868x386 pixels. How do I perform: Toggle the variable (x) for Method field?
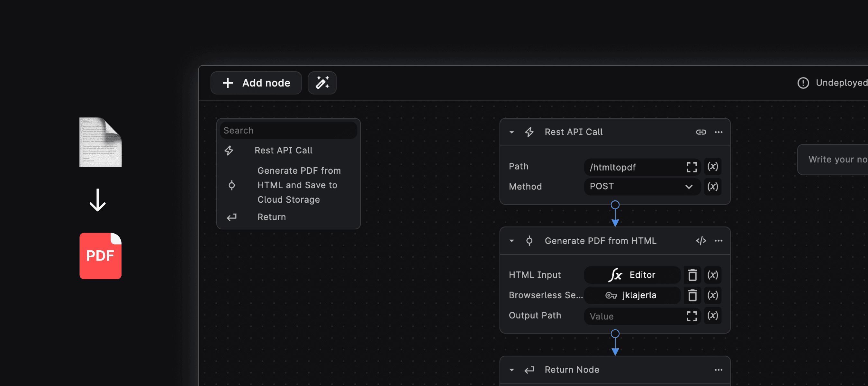[x=712, y=187]
